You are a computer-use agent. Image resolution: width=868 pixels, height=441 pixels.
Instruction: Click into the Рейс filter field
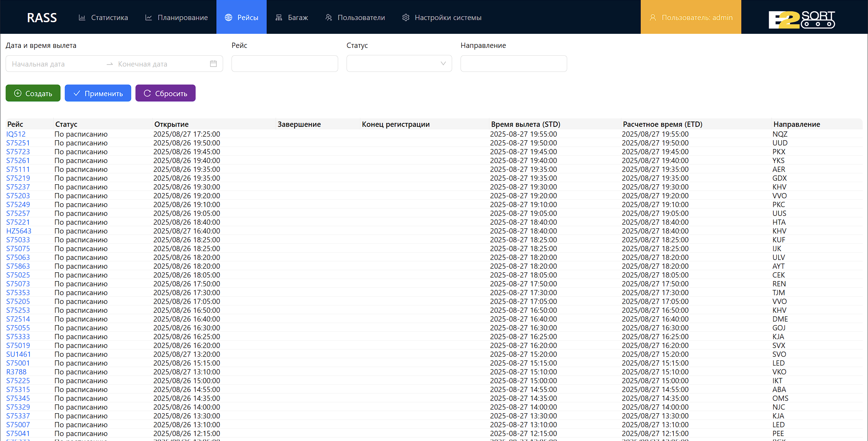tap(285, 64)
